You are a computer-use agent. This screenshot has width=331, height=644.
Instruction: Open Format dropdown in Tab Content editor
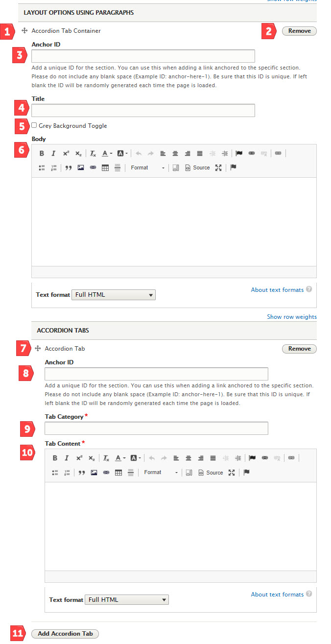[161, 473]
